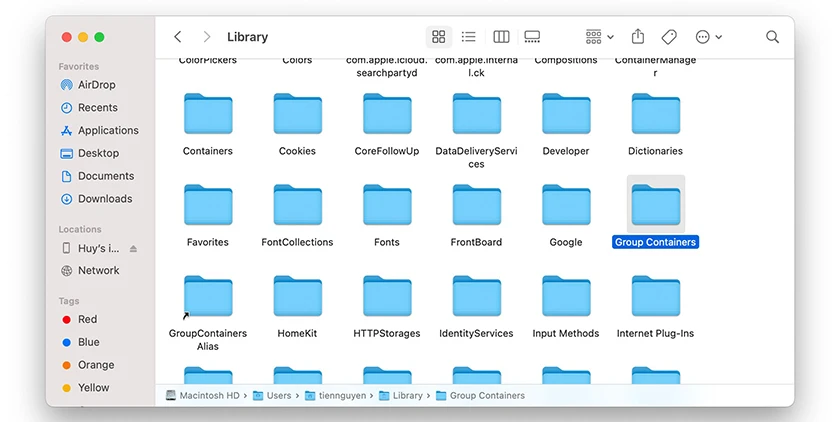Go forward with the right chevron

[207, 36]
